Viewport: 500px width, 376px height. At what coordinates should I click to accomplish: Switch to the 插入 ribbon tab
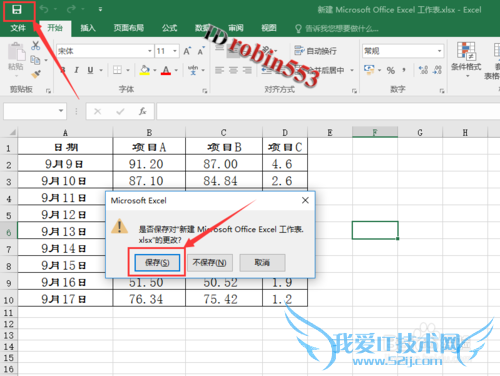88,28
